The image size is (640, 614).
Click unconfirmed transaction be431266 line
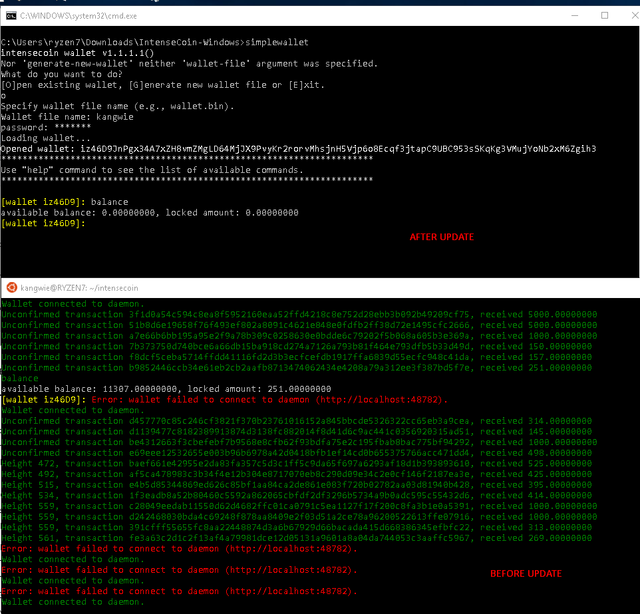[x=299, y=442]
